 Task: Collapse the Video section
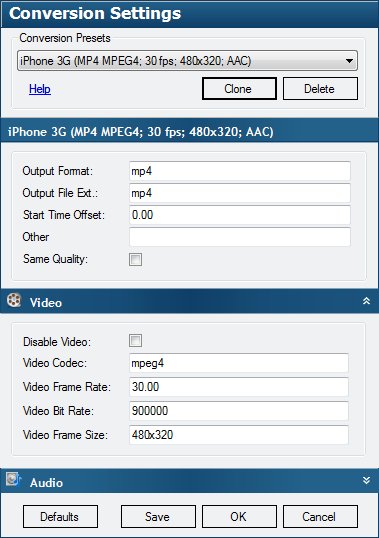tap(366, 301)
